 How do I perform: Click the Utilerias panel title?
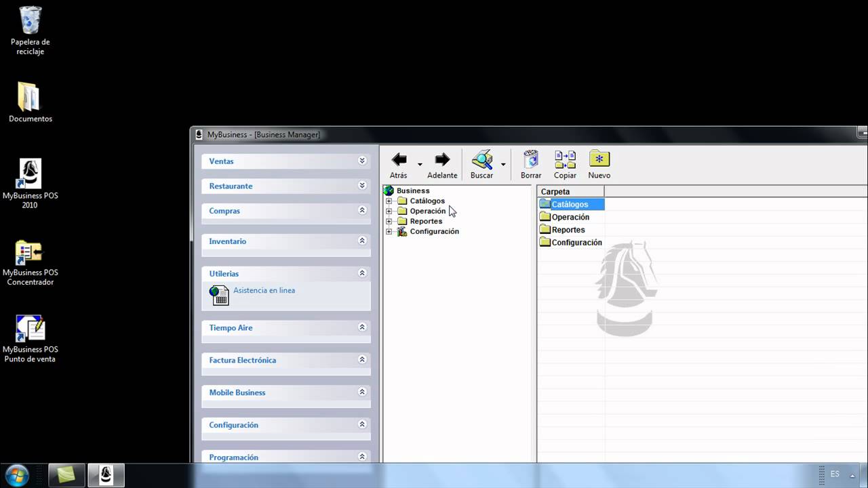(224, 274)
